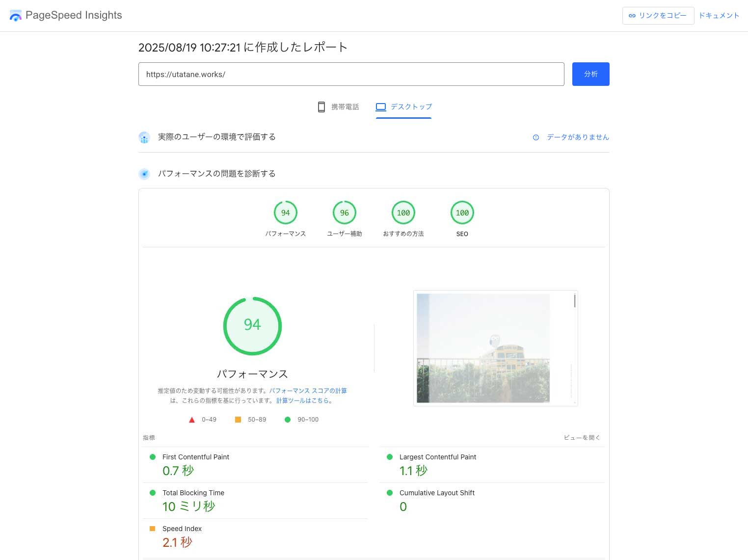Click green dot beside First Contentful Paint
The height and width of the screenshot is (560, 748).
coord(153,457)
